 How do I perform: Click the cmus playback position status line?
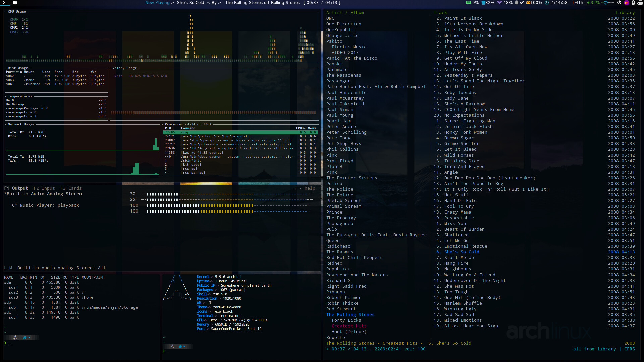pyautogui.click(x=376, y=349)
